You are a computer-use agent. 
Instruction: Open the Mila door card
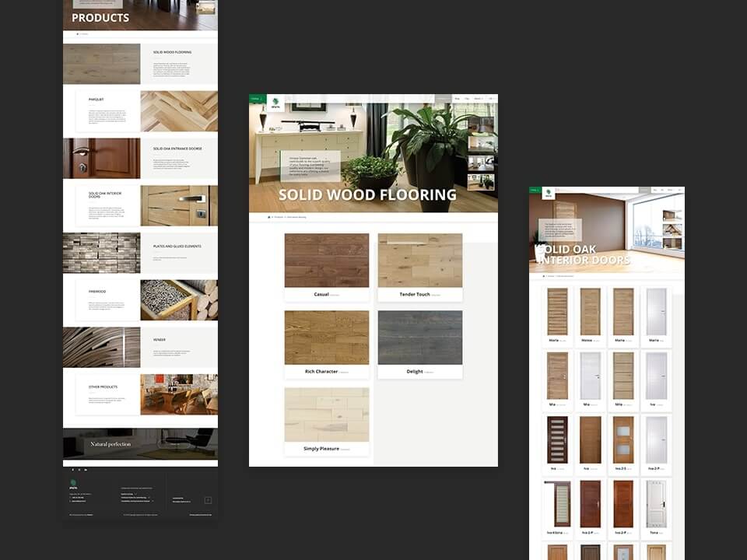click(x=623, y=380)
